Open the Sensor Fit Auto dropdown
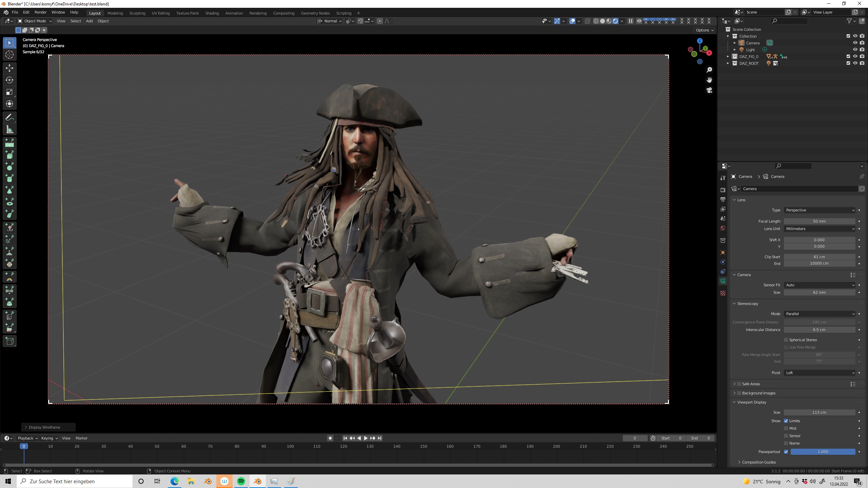Screen dimensions: 868x488 819,285
